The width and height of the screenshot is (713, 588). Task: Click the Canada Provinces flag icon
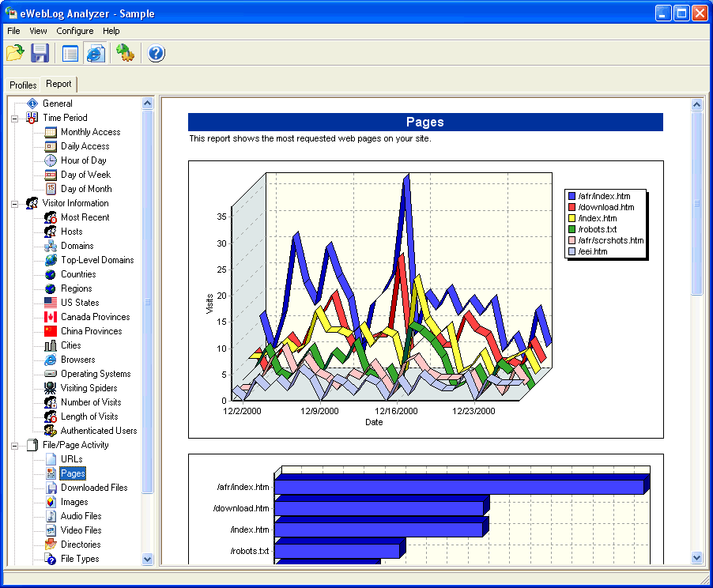(51, 317)
